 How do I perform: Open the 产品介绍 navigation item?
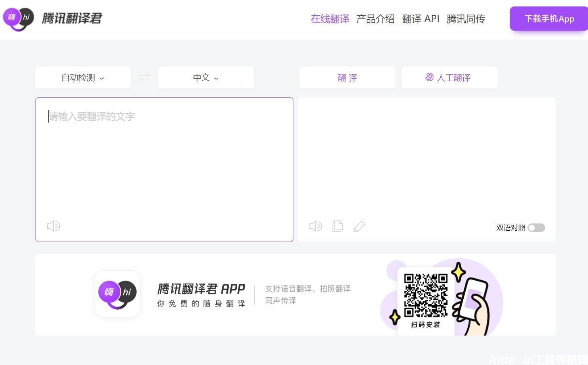375,19
